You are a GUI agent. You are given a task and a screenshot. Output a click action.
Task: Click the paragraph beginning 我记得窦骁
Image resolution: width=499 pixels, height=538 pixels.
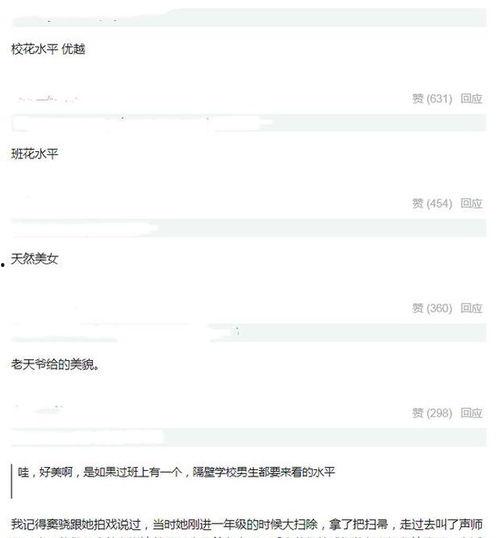coord(247,524)
